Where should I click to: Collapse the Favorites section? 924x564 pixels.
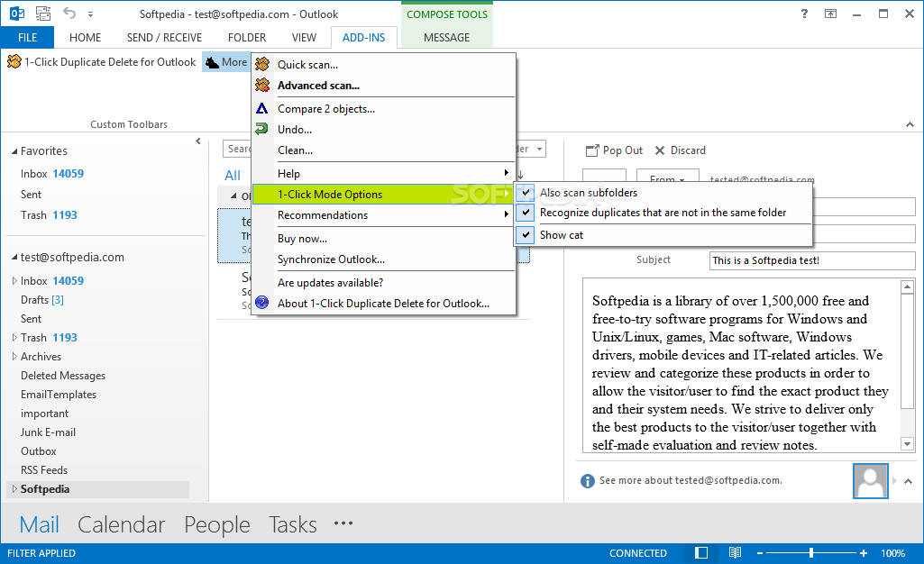(14, 151)
